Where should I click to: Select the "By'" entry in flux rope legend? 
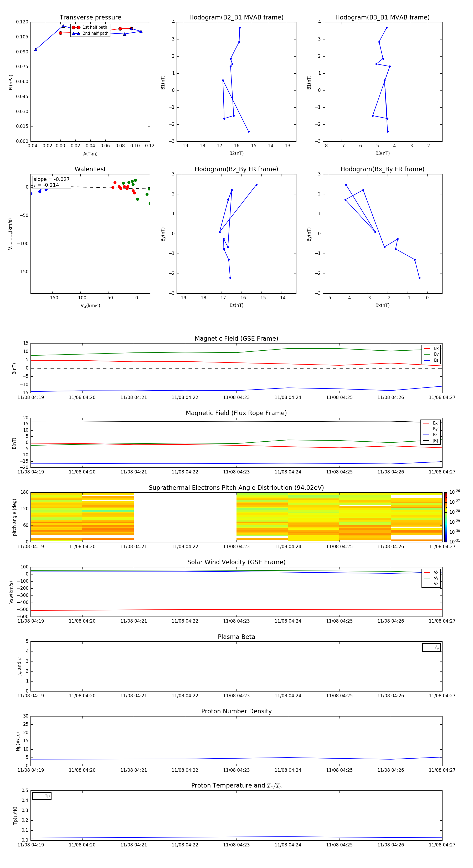pos(431,429)
